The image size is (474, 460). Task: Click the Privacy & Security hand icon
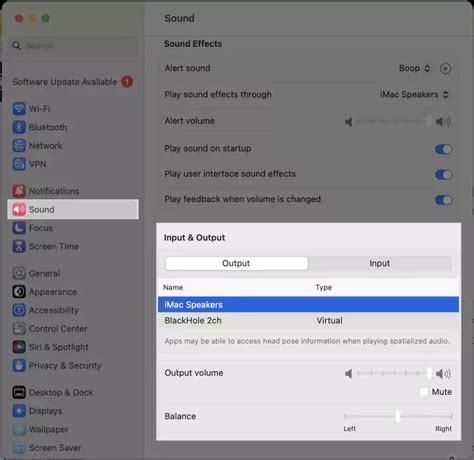point(19,366)
